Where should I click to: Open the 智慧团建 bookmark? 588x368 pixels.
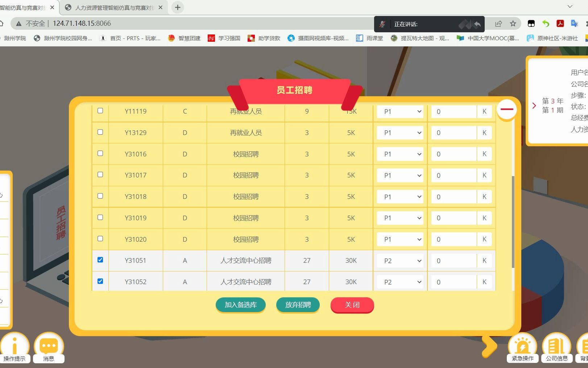point(184,38)
